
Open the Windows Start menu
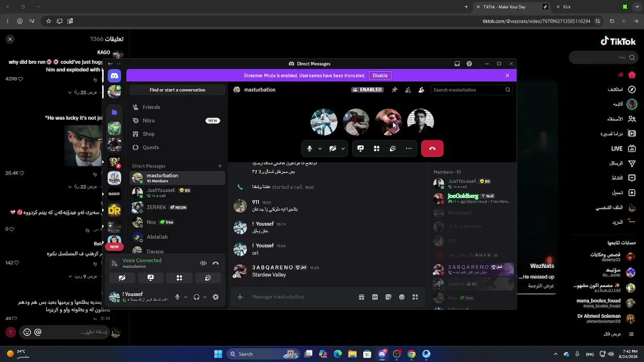pos(218,354)
